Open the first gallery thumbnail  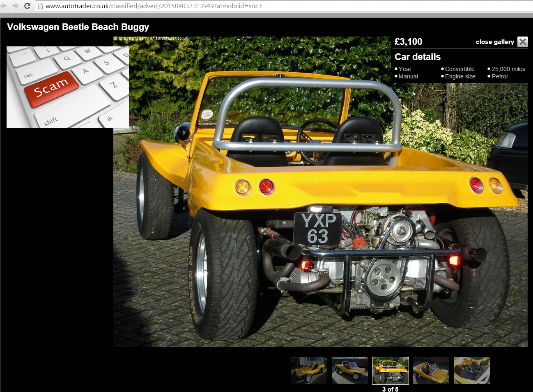pos(309,371)
